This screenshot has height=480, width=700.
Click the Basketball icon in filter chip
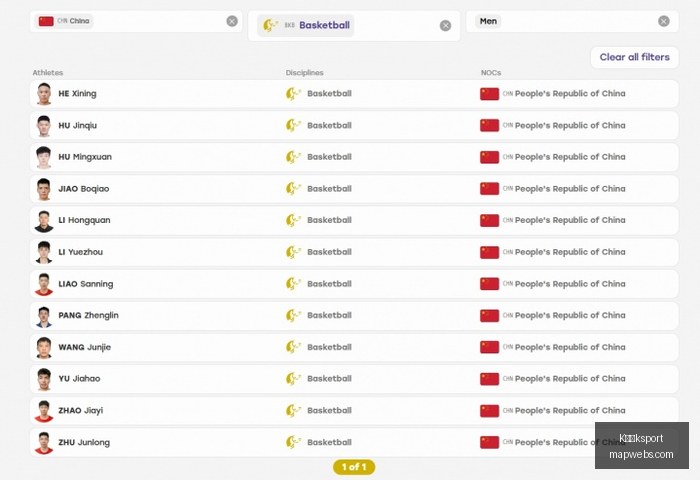270,25
